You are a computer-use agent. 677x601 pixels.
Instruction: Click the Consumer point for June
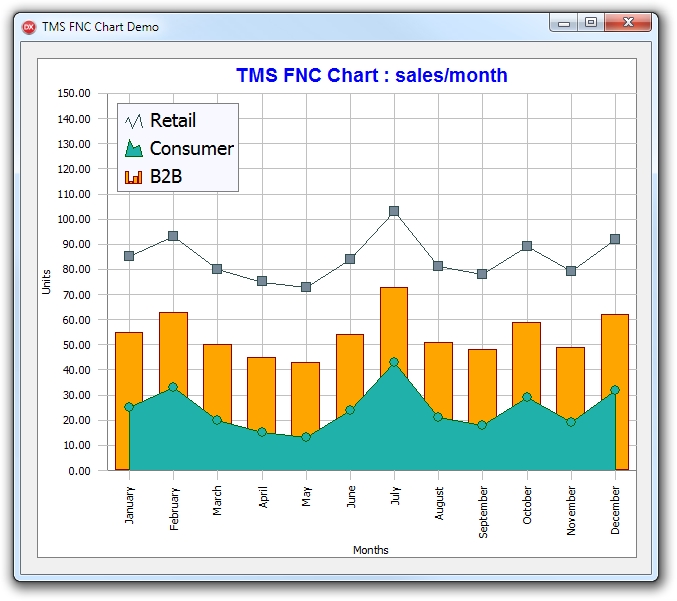[350, 410]
